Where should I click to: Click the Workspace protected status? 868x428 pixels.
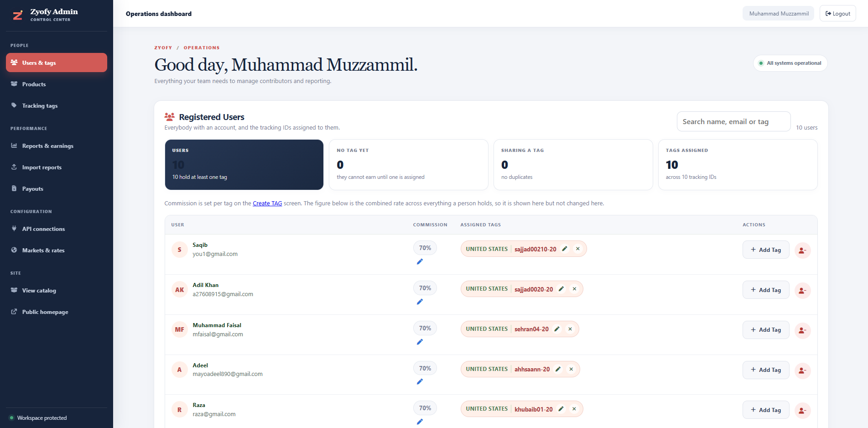pos(38,418)
